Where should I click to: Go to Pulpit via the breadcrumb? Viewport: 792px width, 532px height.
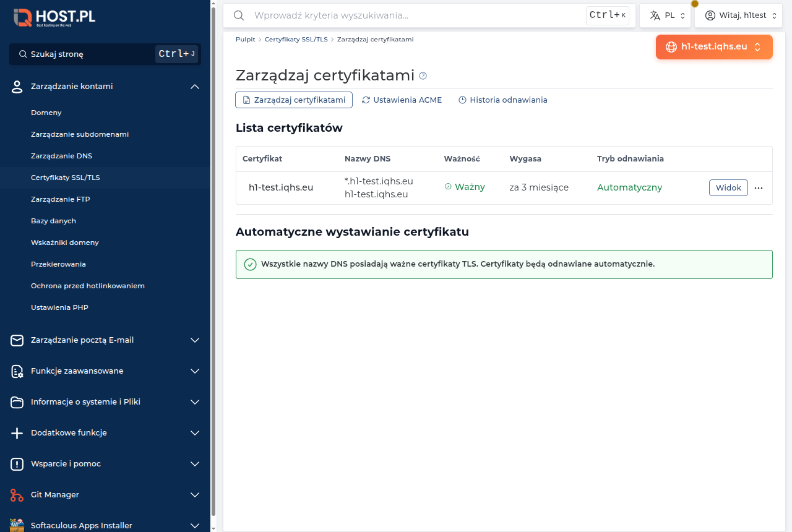245,39
